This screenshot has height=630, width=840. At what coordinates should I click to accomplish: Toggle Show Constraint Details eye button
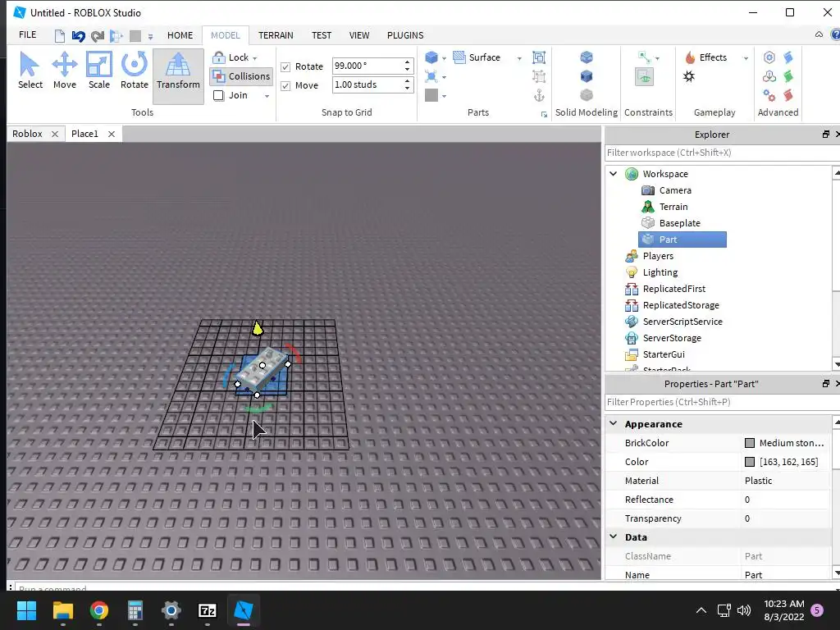pos(645,76)
